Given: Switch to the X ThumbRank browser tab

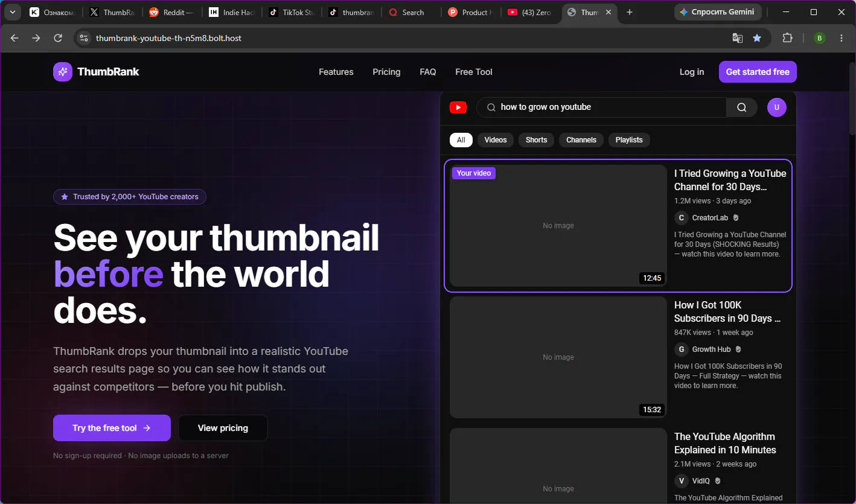Looking at the screenshot, I should click(112, 12).
